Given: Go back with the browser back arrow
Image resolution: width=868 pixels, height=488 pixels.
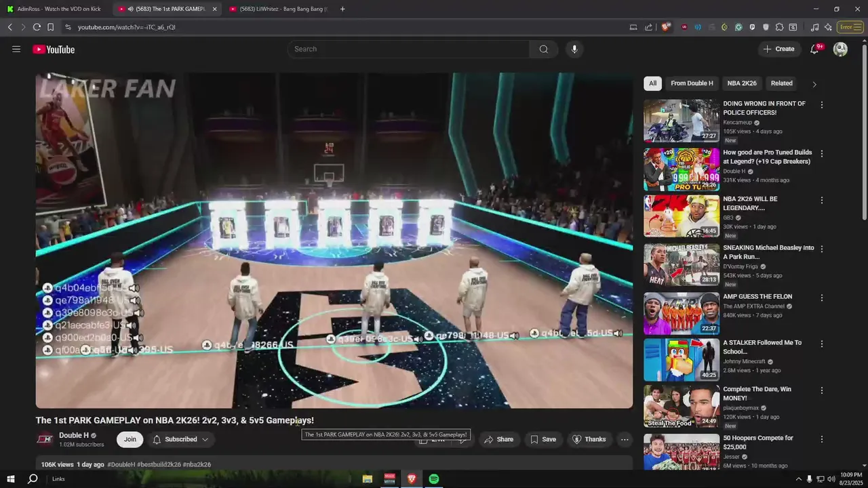Looking at the screenshot, I should pos(10,27).
